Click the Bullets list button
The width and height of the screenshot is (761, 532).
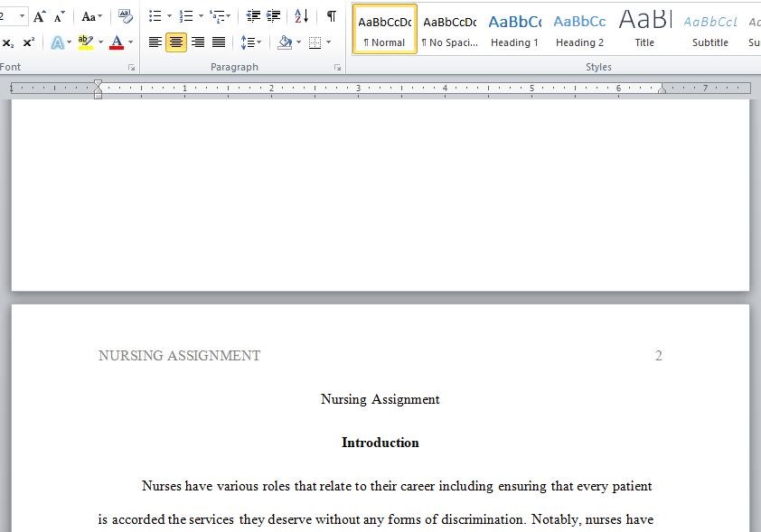(x=155, y=16)
